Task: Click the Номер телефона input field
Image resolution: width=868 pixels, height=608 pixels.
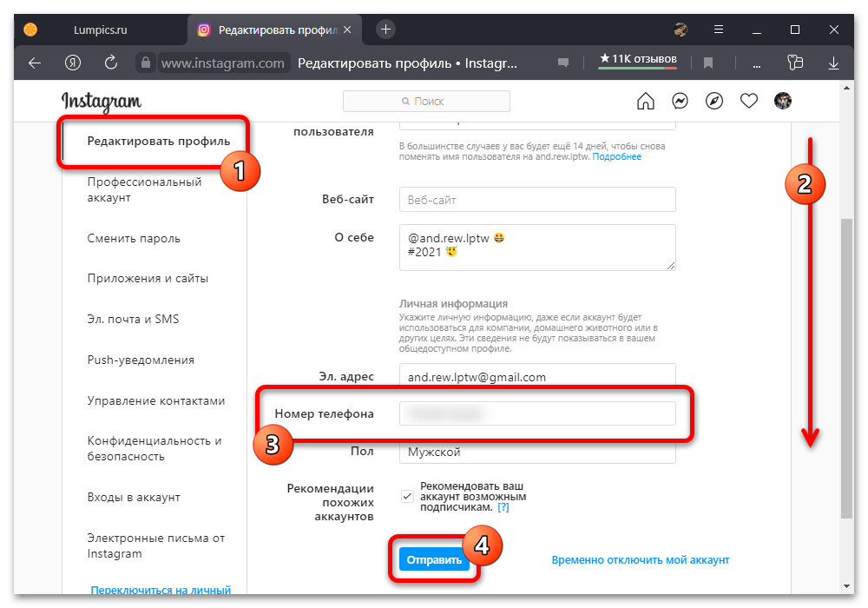Action: tap(536, 413)
